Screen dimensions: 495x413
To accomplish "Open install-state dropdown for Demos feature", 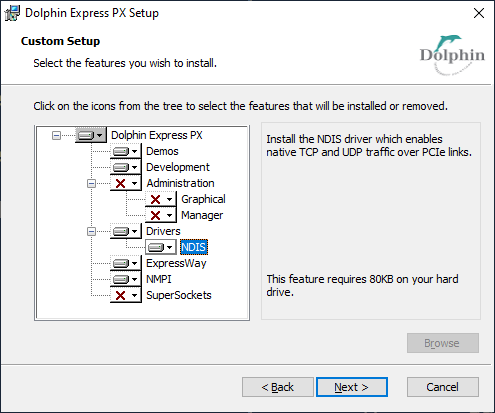I will tap(126, 151).
